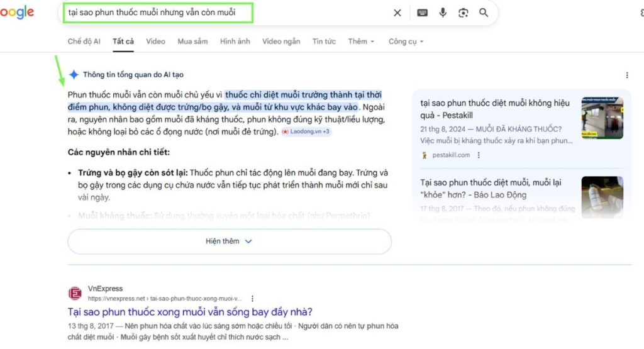
Task: Open the Công cụ dropdown
Action: coord(406,42)
